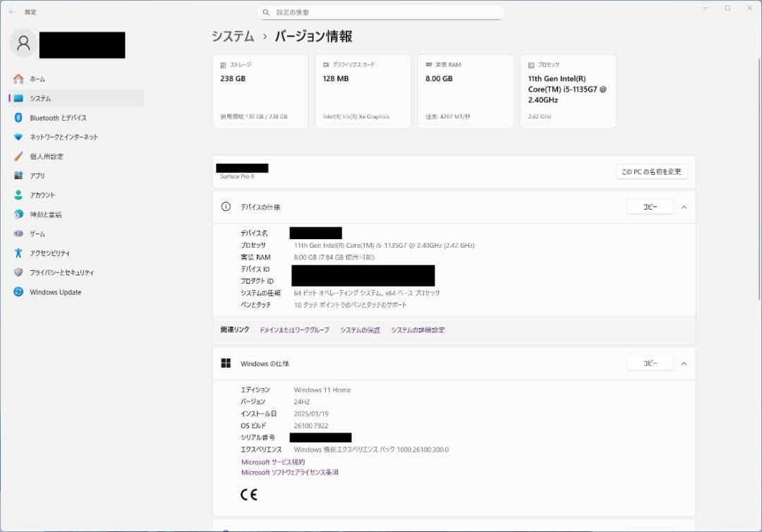The width and height of the screenshot is (762, 532).
Task: Go to 個人用設定 in the sidebar
Action: click(x=76, y=157)
